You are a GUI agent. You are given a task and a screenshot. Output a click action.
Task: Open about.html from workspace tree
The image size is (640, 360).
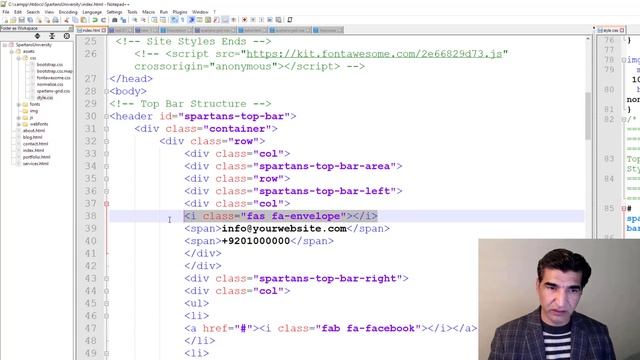pyautogui.click(x=34, y=131)
